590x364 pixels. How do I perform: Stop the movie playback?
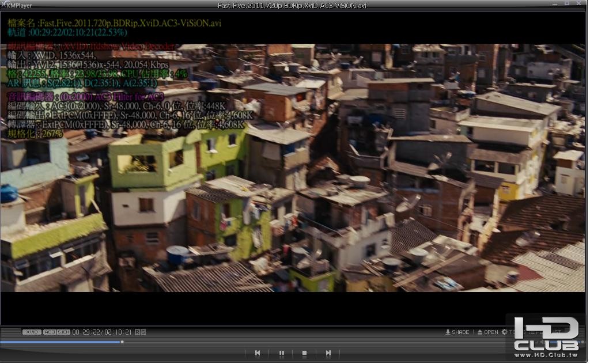click(305, 354)
